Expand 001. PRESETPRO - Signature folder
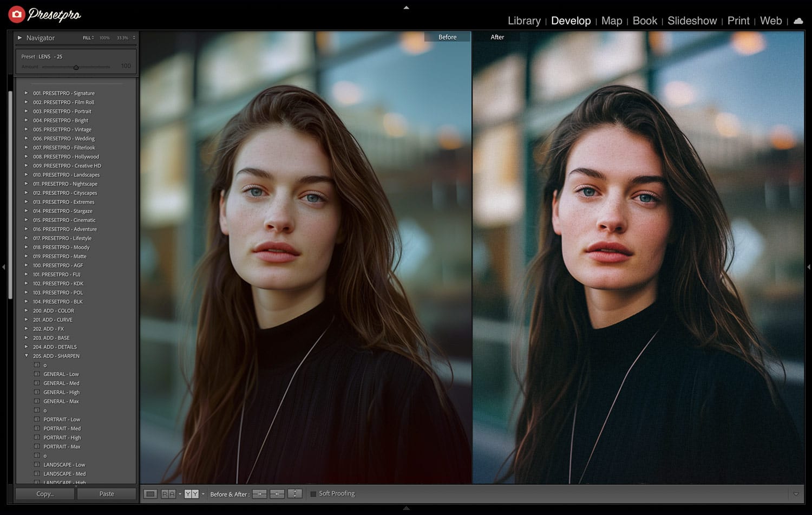 pos(26,93)
